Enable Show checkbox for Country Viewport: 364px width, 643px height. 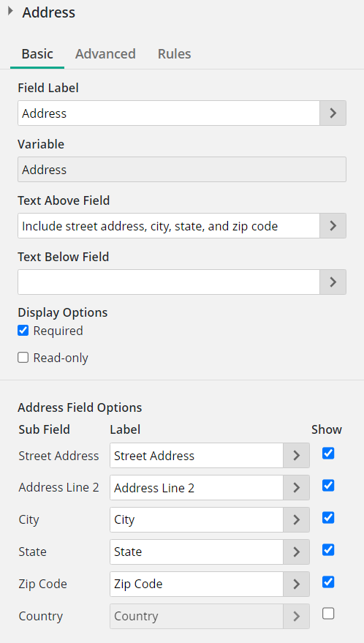coord(328,614)
